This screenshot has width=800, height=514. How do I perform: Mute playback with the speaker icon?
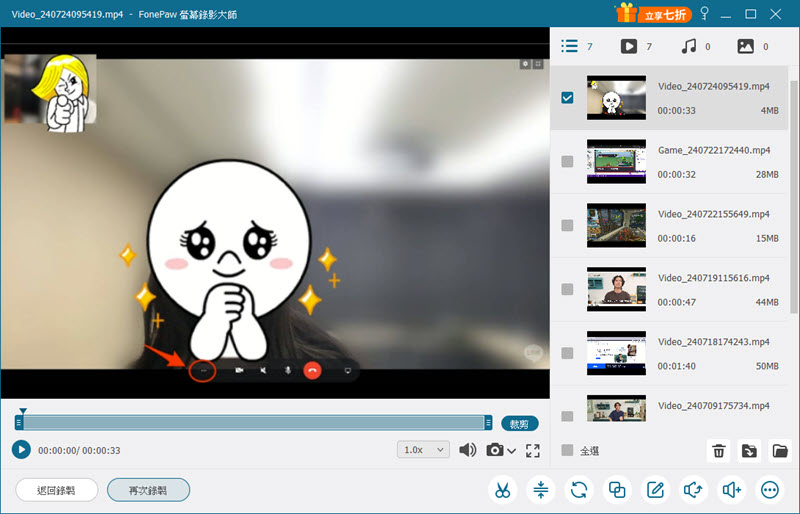(x=467, y=450)
